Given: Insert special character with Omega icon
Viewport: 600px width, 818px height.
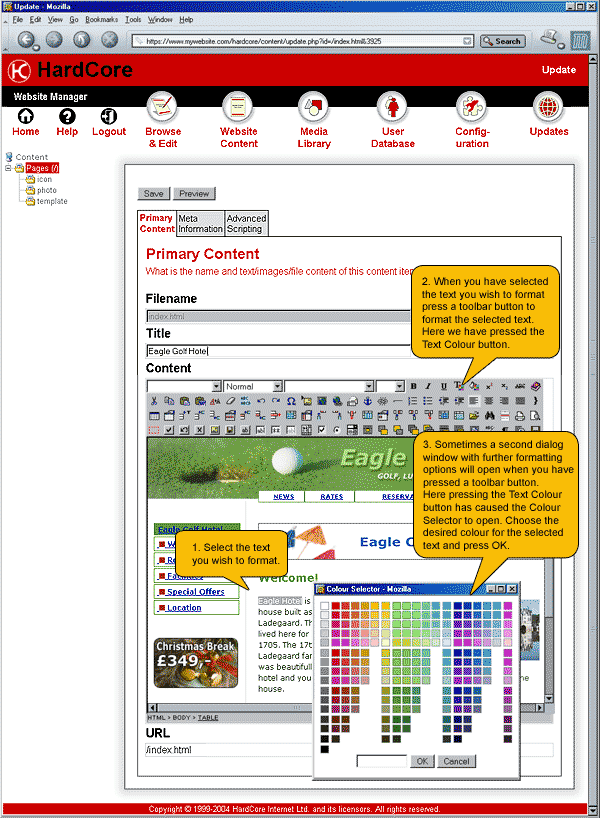Looking at the screenshot, I should coord(291,401).
